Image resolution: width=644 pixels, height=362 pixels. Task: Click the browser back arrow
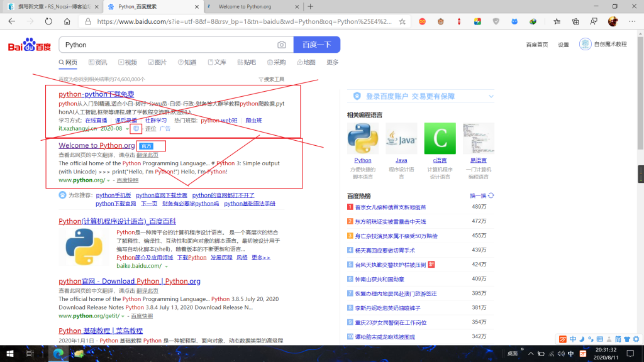tap(11, 21)
